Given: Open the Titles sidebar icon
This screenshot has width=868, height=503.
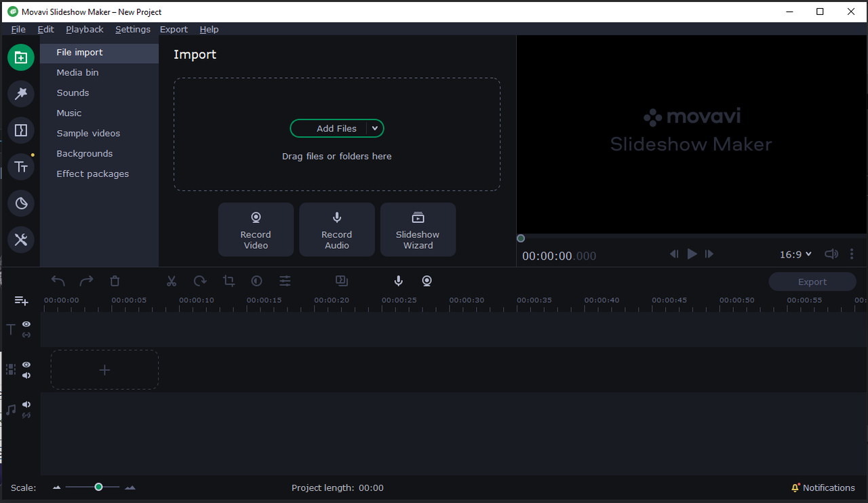Looking at the screenshot, I should (x=21, y=167).
